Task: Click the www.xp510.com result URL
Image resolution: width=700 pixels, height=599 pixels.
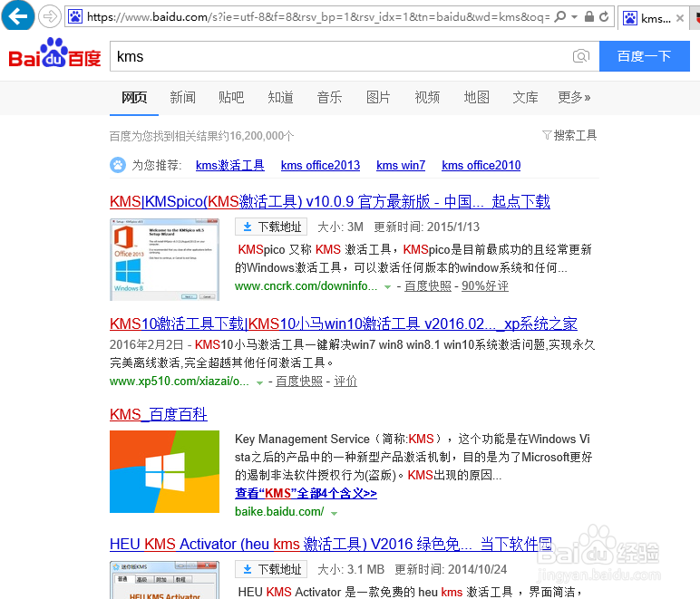Action: pyautogui.click(x=179, y=382)
